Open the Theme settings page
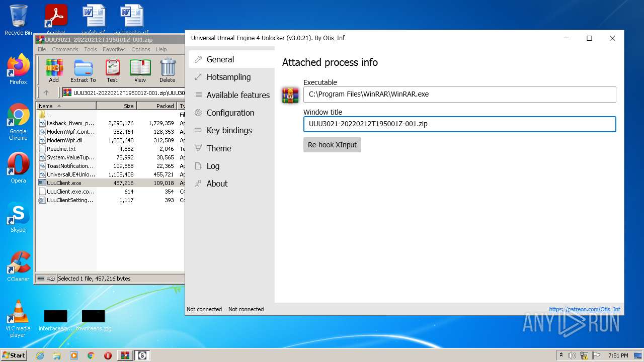This screenshot has height=362, width=644. pos(231,148)
